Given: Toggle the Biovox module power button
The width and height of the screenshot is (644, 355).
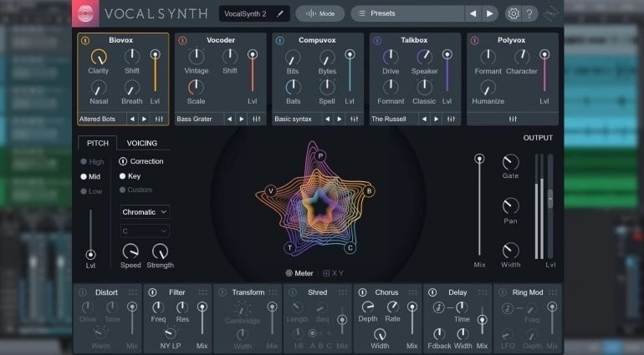Looking at the screenshot, I should coord(84,40).
